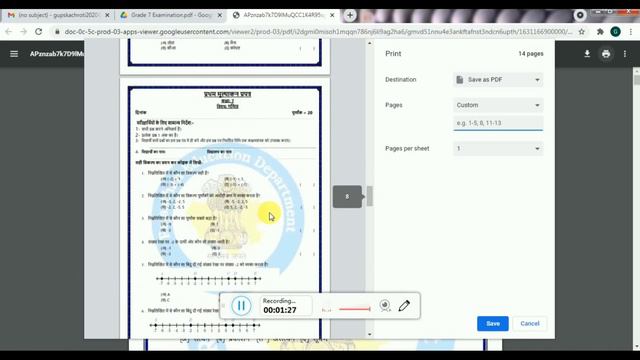Toggle the webcam icon in recorder bar
640x360 pixels.
pyautogui.click(x=385, y=305)
